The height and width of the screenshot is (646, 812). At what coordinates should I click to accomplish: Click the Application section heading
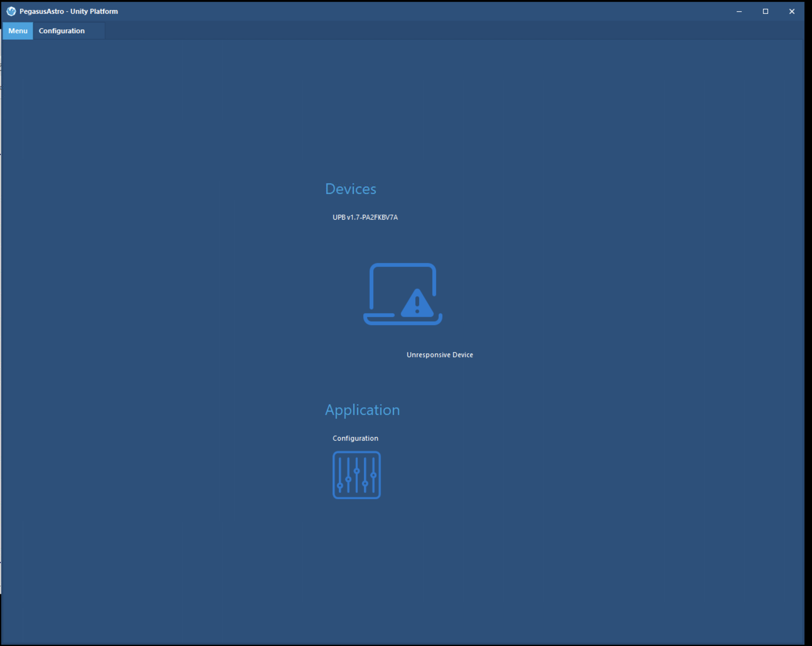coord(362,410)
